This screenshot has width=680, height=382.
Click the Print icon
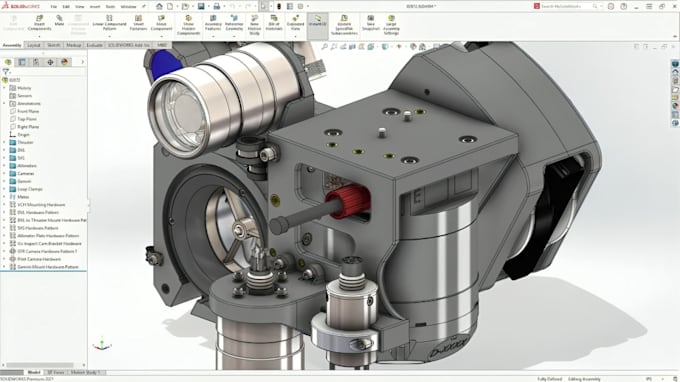(x=216, y=7)
